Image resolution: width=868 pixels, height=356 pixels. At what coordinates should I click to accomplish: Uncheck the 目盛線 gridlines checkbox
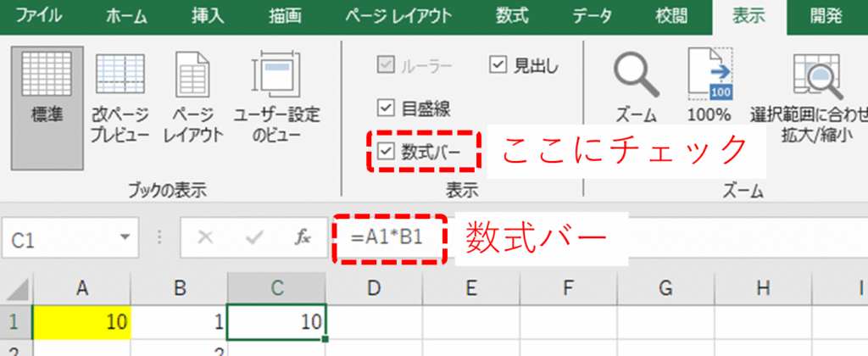pos(386,108)
